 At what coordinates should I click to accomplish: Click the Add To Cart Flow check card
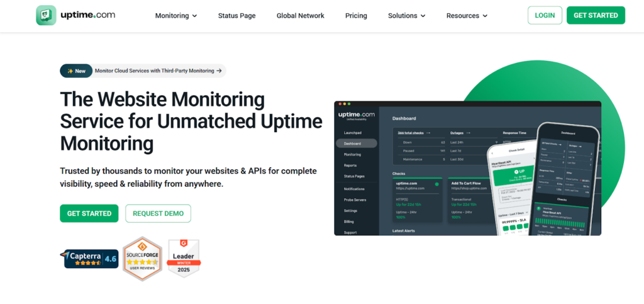click(469, 200)
